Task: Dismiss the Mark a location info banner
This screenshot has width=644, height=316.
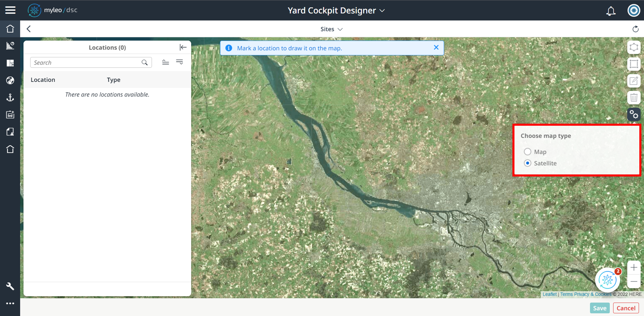Action: pos(436,48)
